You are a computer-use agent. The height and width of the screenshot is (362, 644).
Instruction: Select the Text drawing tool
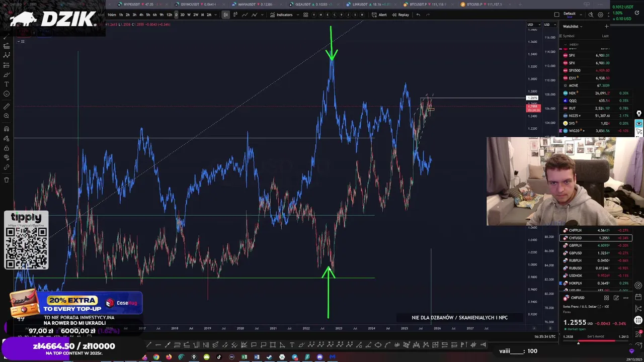click(x=7, y=84)
